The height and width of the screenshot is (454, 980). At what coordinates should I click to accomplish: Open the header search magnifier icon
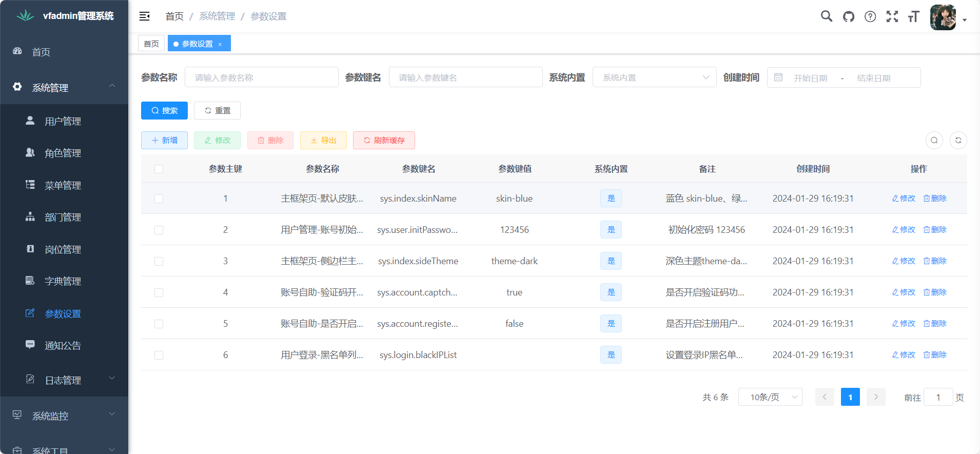click(826, 16)
